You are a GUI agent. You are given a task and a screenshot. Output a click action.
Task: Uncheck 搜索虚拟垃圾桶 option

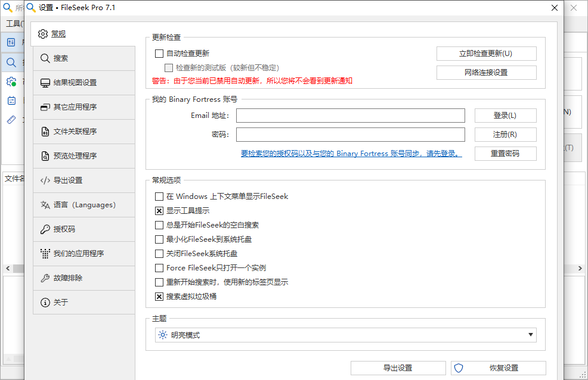point(159,297)
